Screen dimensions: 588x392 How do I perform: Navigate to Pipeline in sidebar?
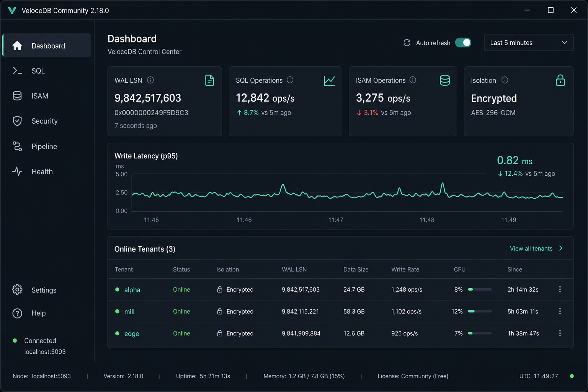pyautogui.click(x=47, y=146)
